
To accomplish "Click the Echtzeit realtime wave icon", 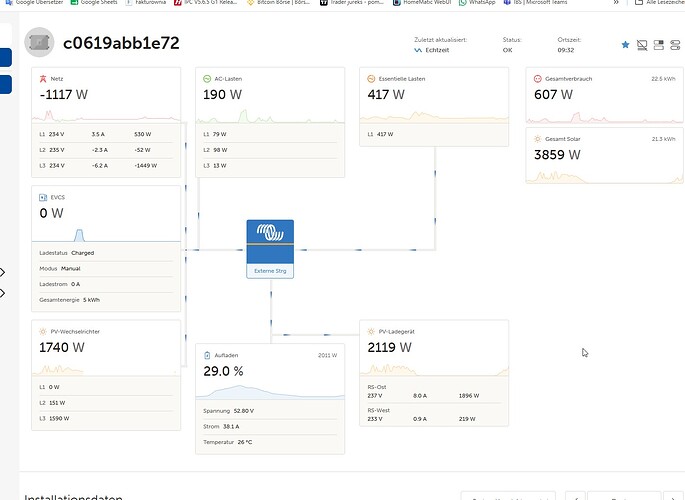I will [418, 50].
